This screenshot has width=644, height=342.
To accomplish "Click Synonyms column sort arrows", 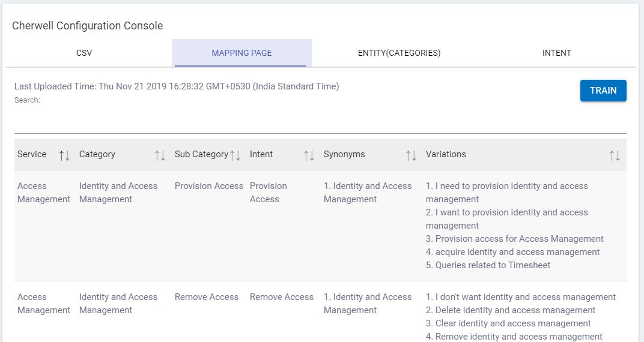I will [411, 155].
